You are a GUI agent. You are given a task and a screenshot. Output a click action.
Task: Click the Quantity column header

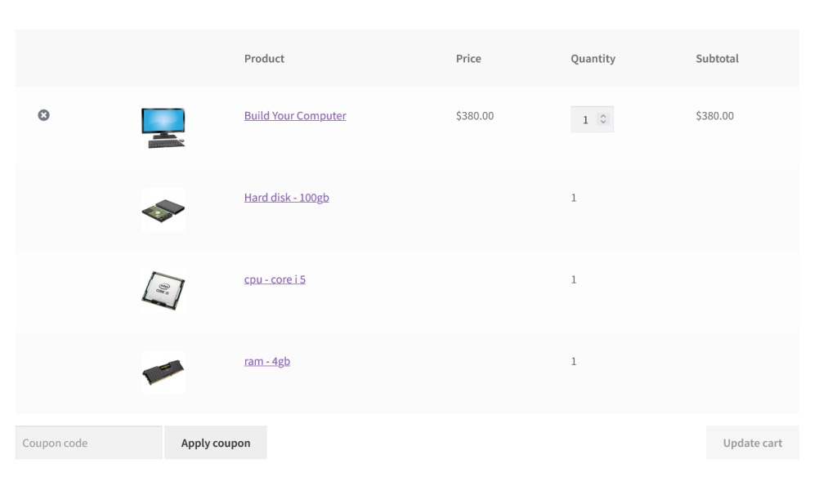(593, 59)
